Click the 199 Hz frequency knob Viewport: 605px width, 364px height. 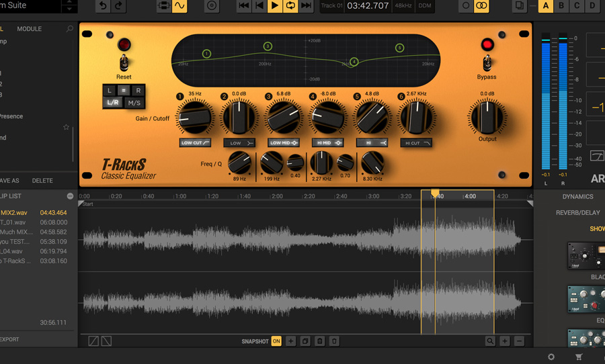[x=272, y=163]
